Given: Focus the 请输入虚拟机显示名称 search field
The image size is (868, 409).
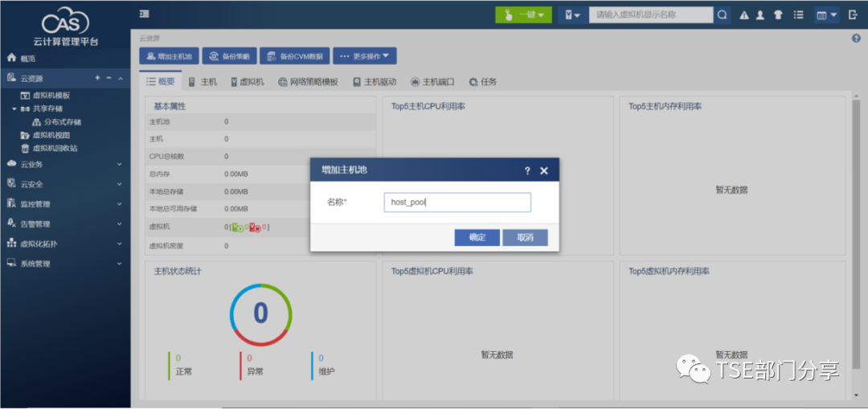Looking at the screenshot, I should pos(651,15).
